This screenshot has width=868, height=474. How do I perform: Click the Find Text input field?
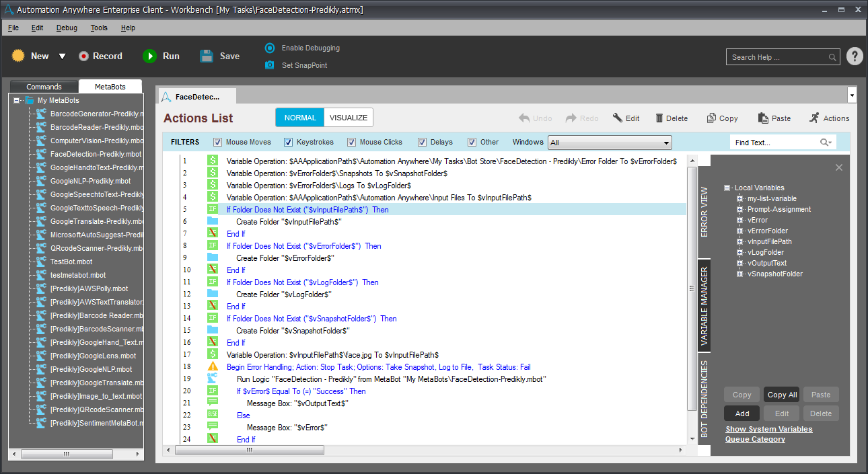click(x=772, y=143)
